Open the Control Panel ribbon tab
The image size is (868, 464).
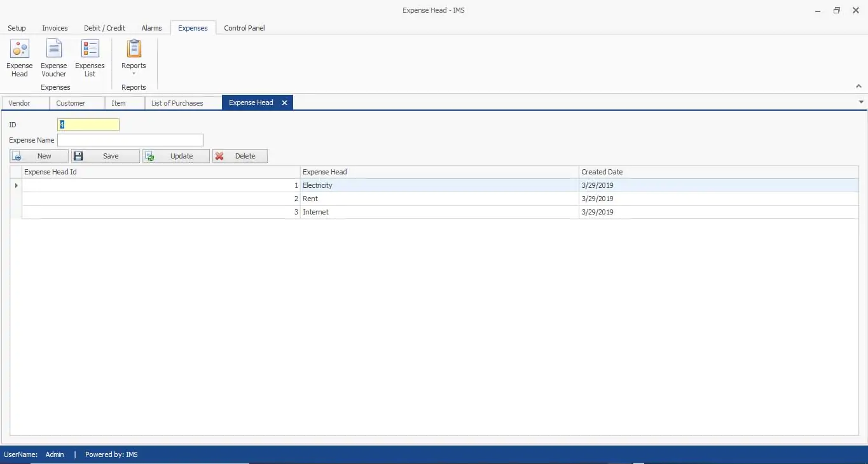click(244, 28)
